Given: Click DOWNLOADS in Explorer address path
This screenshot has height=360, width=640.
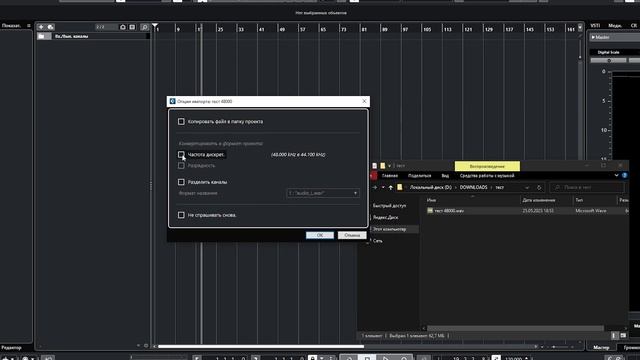Looking at the screenshot, I should 473,187.
